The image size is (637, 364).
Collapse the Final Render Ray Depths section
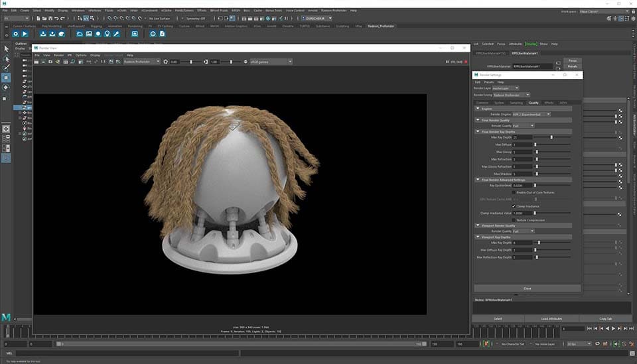point(478,131)
